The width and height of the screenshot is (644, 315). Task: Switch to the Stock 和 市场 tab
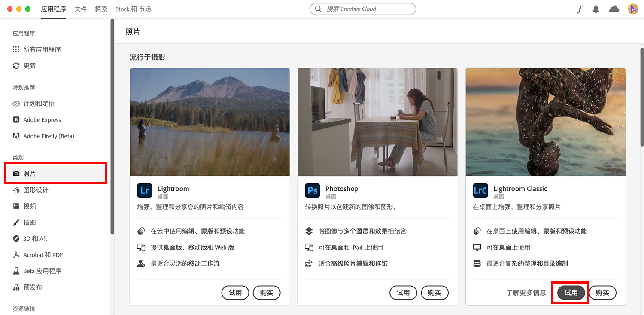click(133, 9)
